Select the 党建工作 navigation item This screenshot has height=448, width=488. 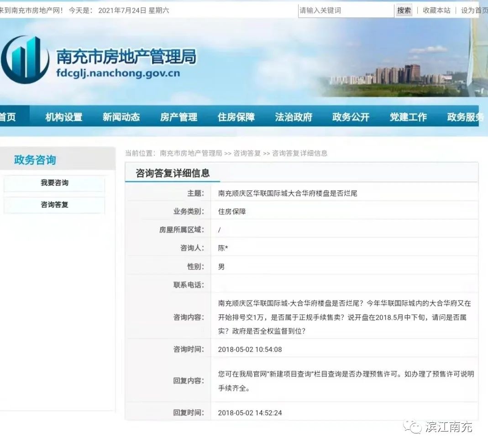408,117
